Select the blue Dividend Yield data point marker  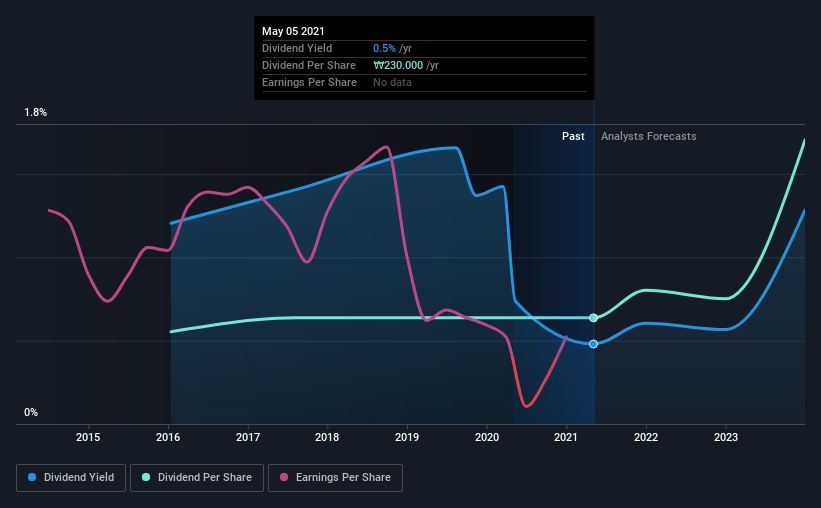(593, 344)
